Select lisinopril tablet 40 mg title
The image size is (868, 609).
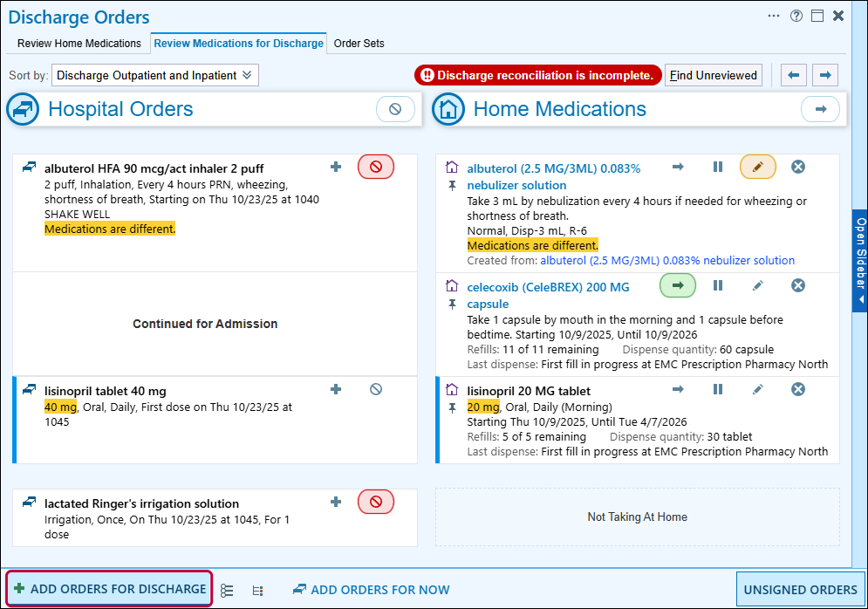click(x=106, y=391)
